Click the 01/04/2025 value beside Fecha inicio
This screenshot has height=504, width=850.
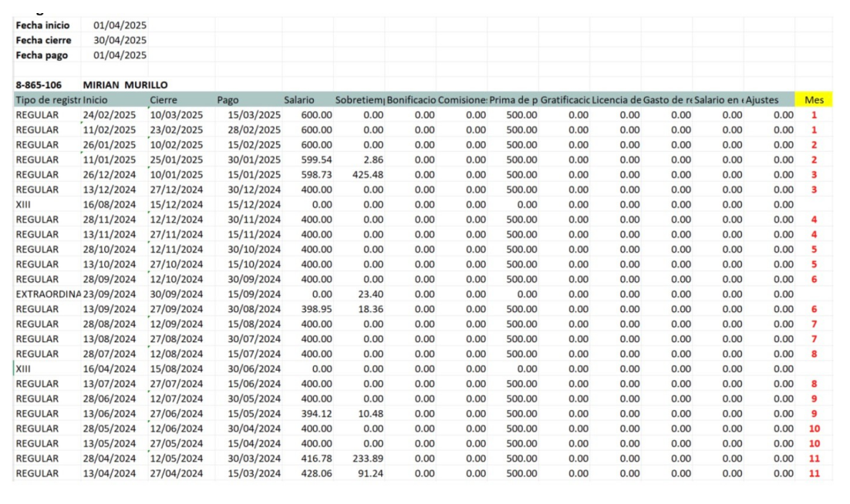[120, 25]
